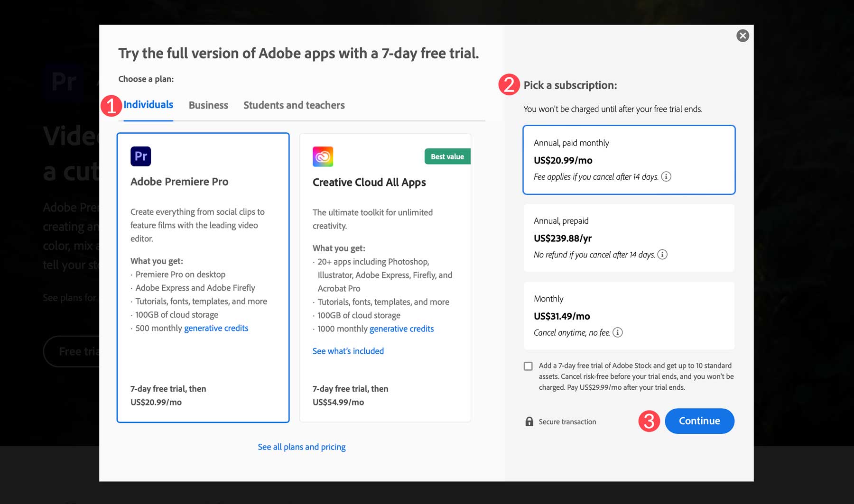Click the Secure transaction lock icon
The height and width of the screenshot is (504, 854).
(x=529, y=422)
